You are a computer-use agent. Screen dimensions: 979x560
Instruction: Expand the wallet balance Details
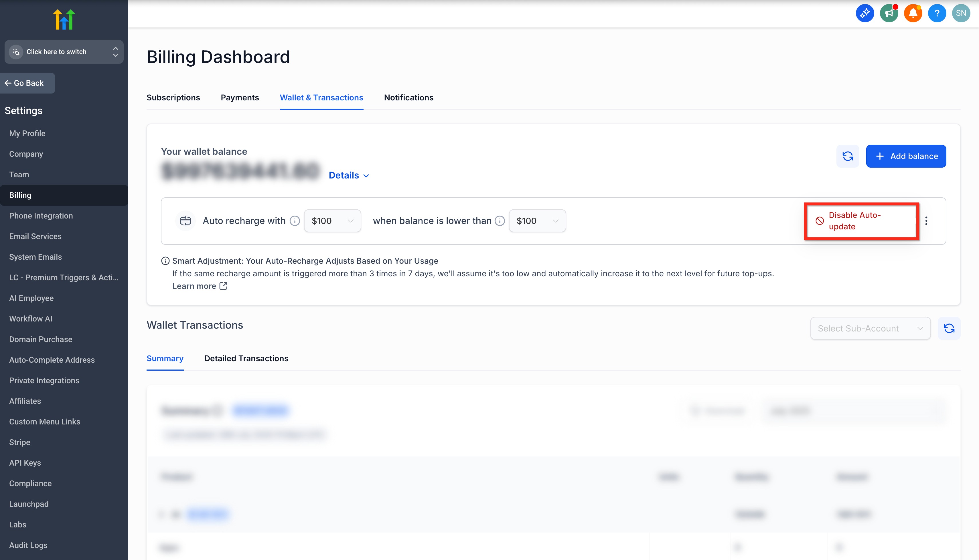(349, 175)
